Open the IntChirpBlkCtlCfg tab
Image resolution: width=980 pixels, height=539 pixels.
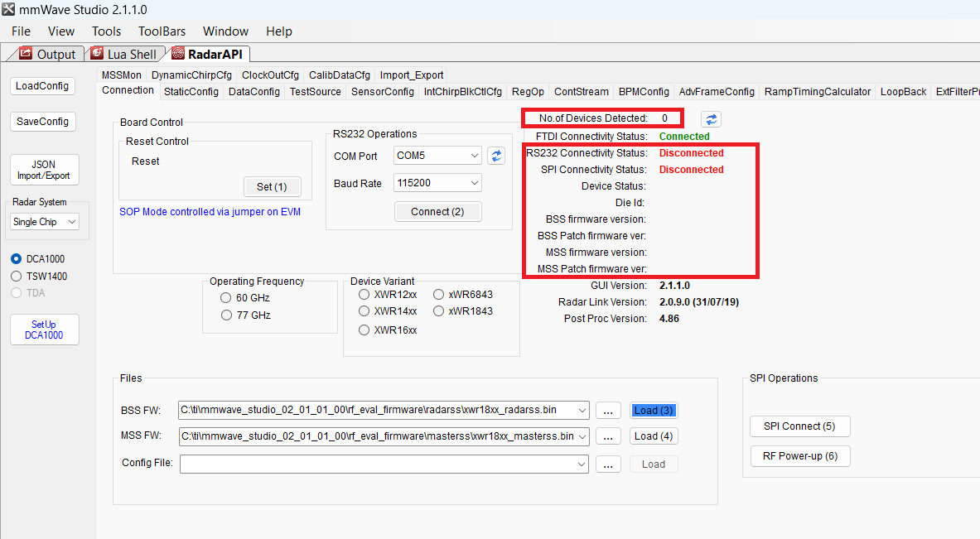[x=462, y=92]
